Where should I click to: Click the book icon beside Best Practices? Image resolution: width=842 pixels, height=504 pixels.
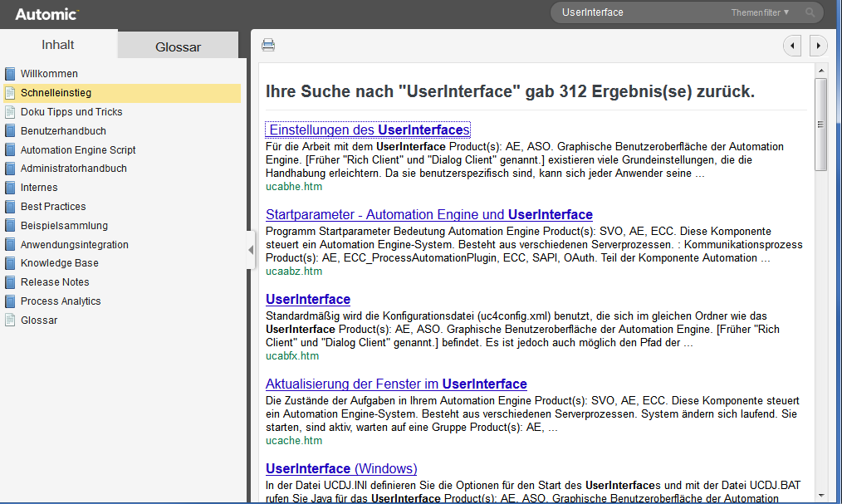click(10, 207)
